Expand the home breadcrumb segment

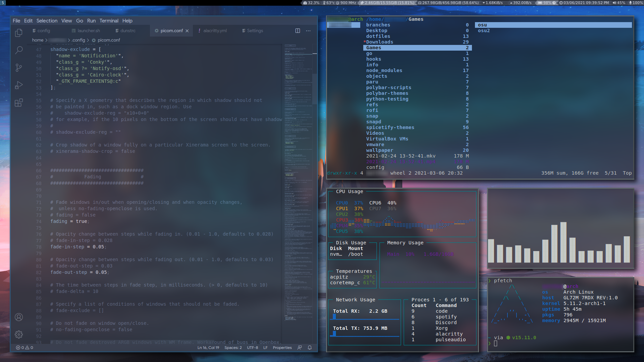point(38,40)
